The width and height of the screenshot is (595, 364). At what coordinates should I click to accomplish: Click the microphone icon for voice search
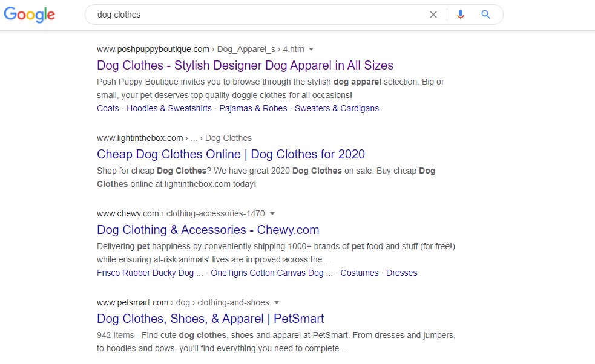point(461,15)
